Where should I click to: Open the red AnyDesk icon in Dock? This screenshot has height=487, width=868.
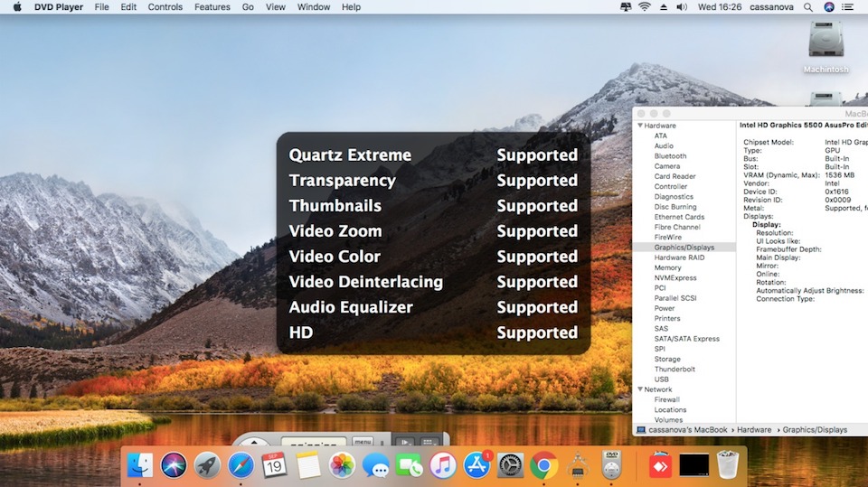[x=660, y=466]
